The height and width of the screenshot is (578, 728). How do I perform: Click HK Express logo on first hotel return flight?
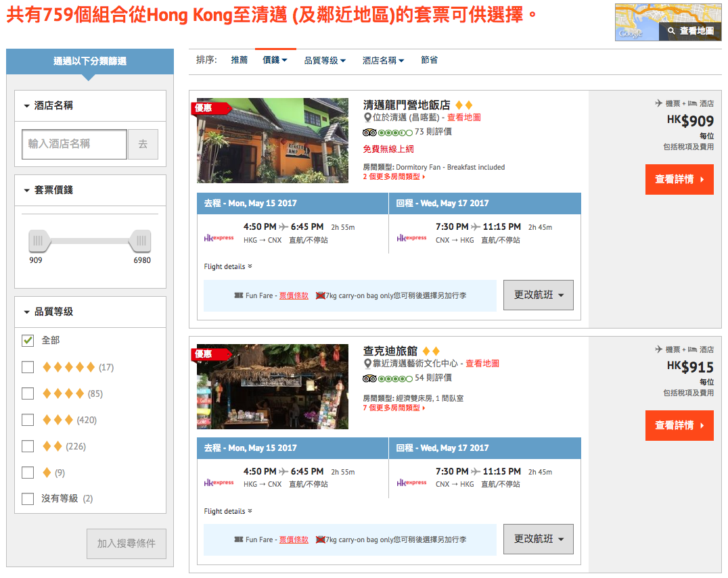pos(411,238)
